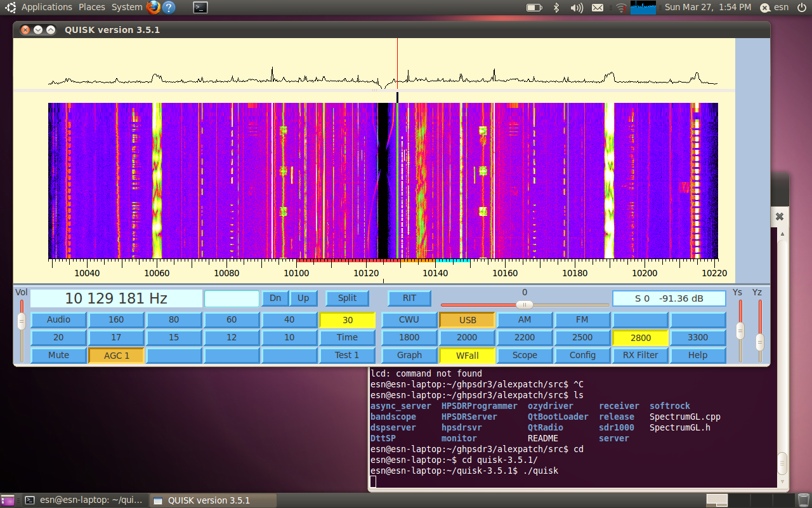
Task: Turn on RIT
Action: [x=409, y=298]
